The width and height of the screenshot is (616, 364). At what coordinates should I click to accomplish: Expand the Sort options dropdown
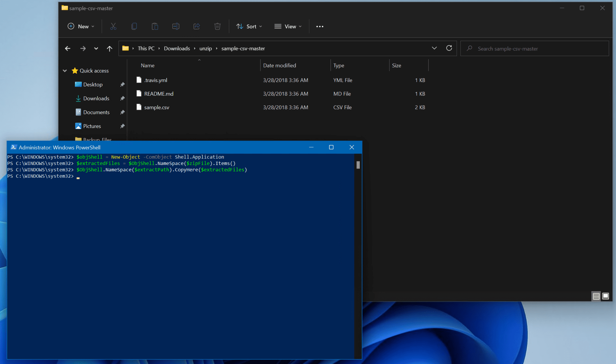click(249, 26)
